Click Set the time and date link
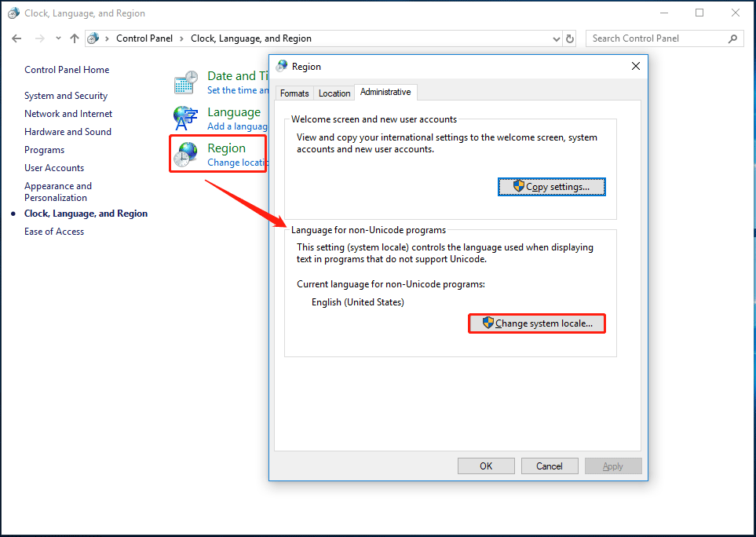 pyautogui.click(x=238, y=90)
